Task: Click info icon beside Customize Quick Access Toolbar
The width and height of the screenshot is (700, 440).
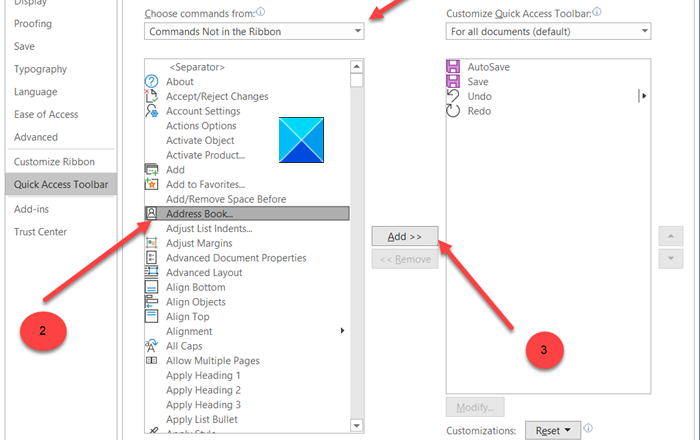Action: 597,12
